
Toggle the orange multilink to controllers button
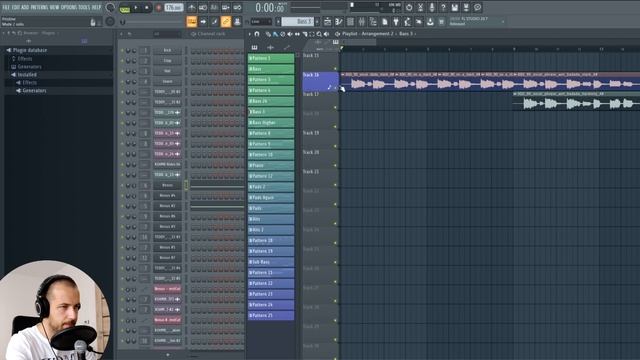[226, 22]
